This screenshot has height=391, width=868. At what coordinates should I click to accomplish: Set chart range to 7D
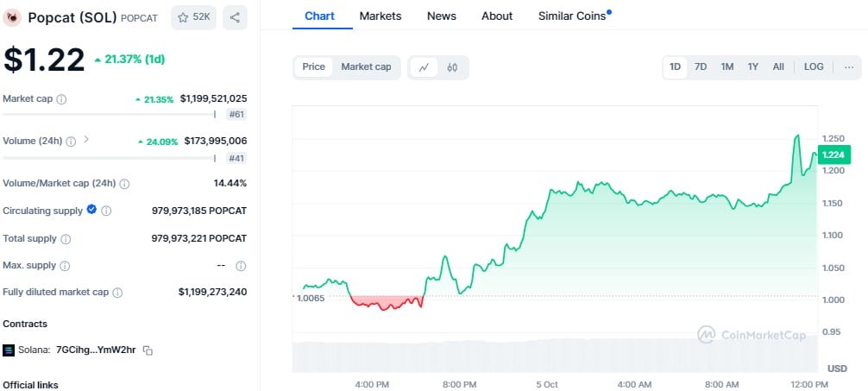click(701, 67)
